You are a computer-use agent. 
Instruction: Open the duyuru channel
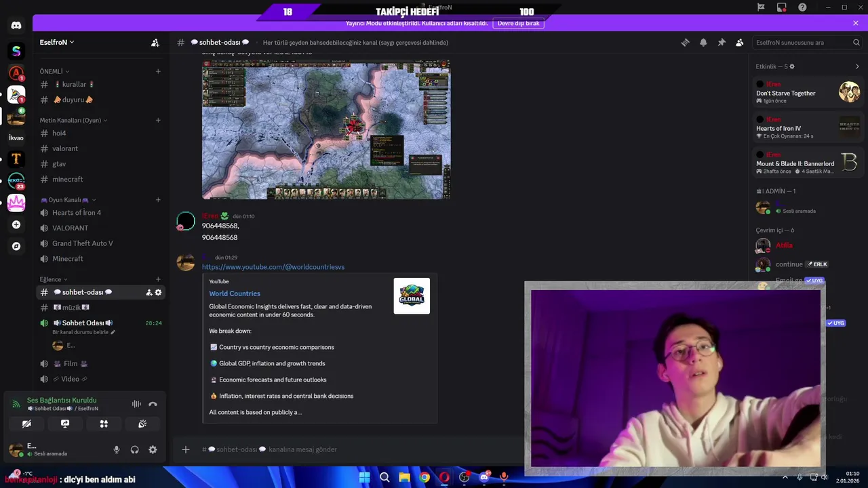click(x=100, y=100)
